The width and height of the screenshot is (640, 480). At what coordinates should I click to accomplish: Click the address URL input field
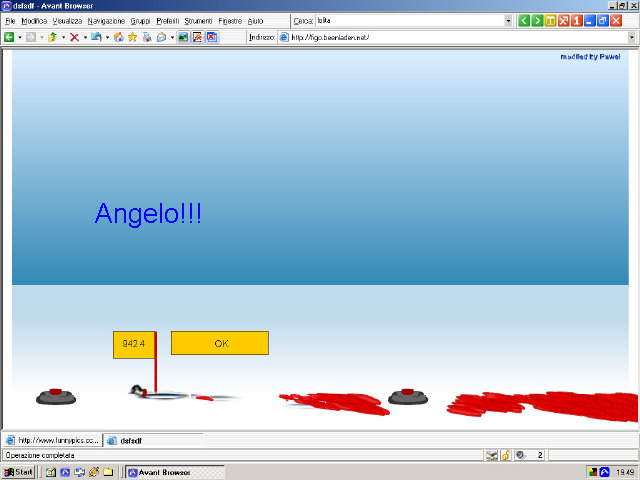(x=450, y=37)
